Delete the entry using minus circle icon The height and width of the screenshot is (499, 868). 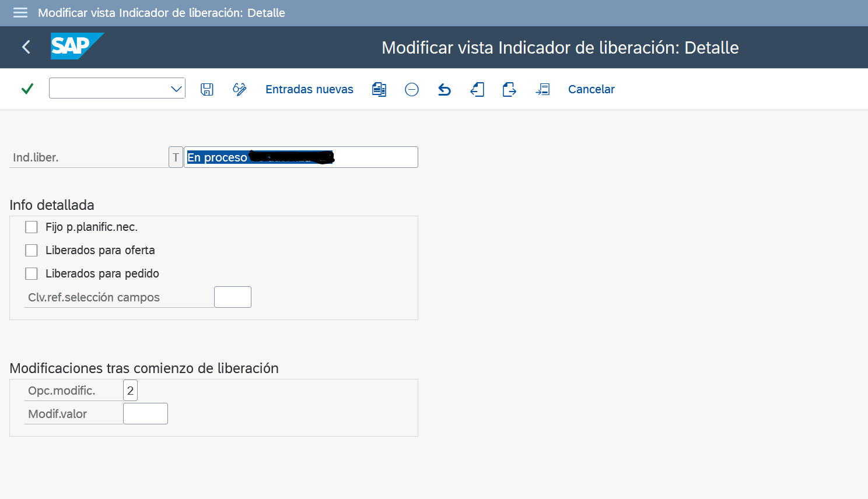coord(412,89)
